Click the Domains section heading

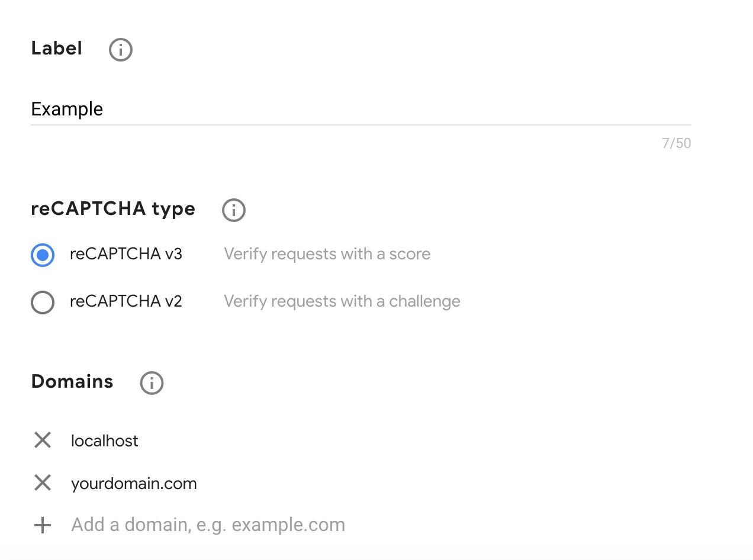click(72, 382)
